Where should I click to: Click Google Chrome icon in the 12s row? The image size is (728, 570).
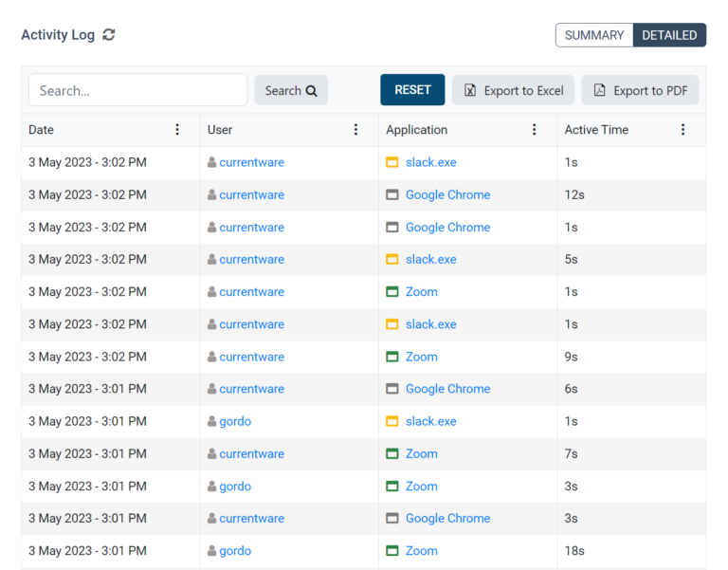coord(392,194)
